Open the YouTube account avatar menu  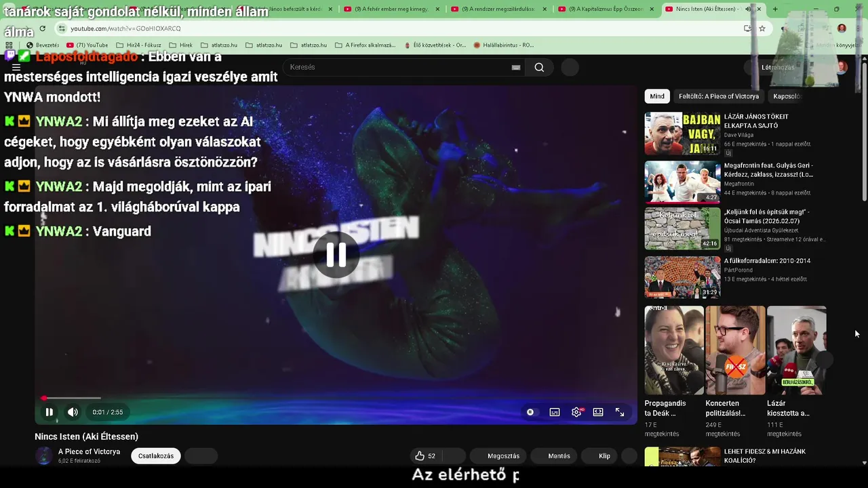coord(842,67)
